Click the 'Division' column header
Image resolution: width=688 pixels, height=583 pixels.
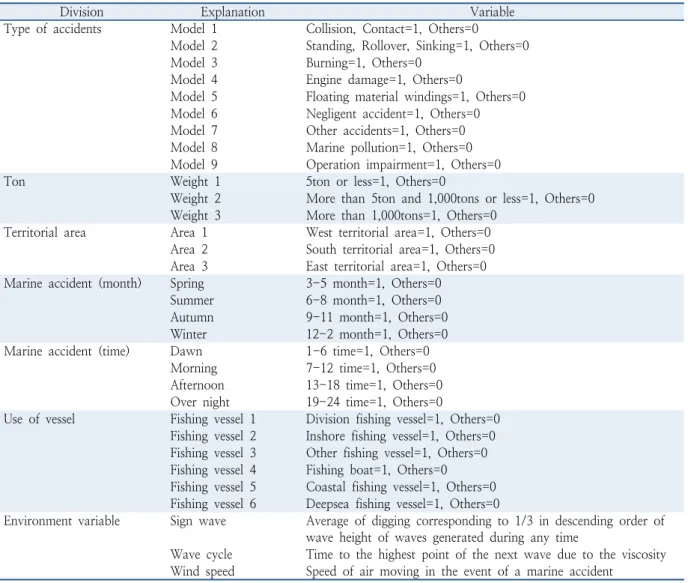tap(82, 12)
